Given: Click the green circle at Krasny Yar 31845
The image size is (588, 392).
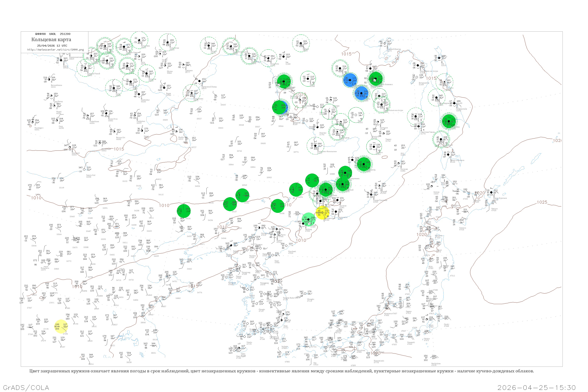Looking at the screenshot, I should [x=364, y=164].
